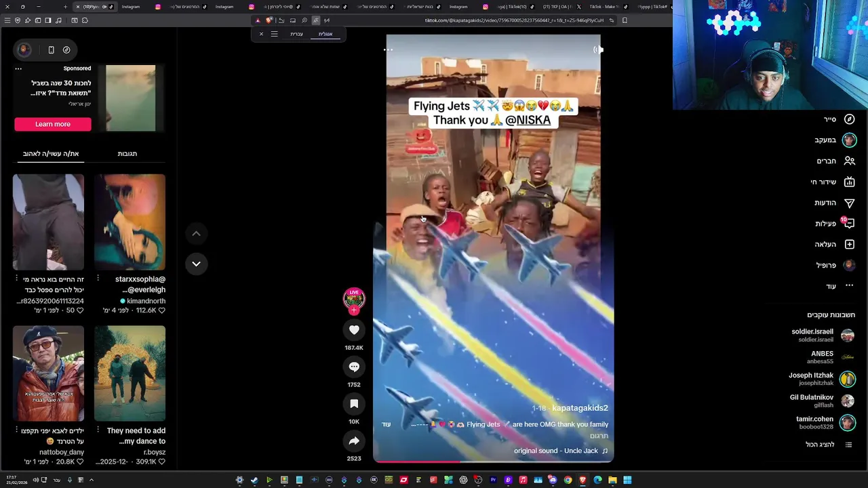
Task: Open the More three-dots item in sidebar
Action: click(840, 286)
